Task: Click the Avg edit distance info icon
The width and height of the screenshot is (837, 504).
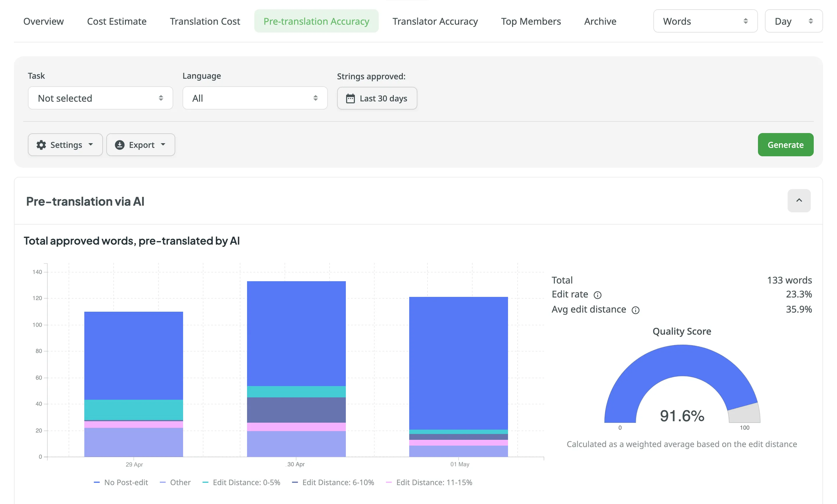Action: coord(635,310)
